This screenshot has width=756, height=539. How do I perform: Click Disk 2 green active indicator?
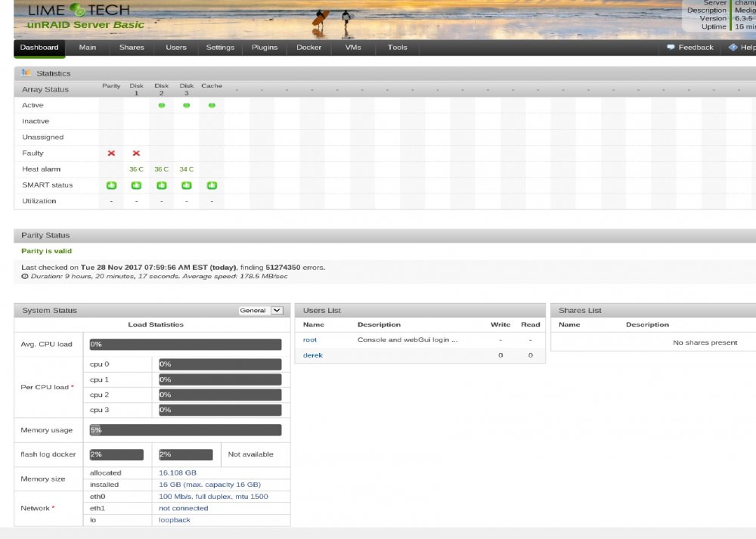coord(162,105)
